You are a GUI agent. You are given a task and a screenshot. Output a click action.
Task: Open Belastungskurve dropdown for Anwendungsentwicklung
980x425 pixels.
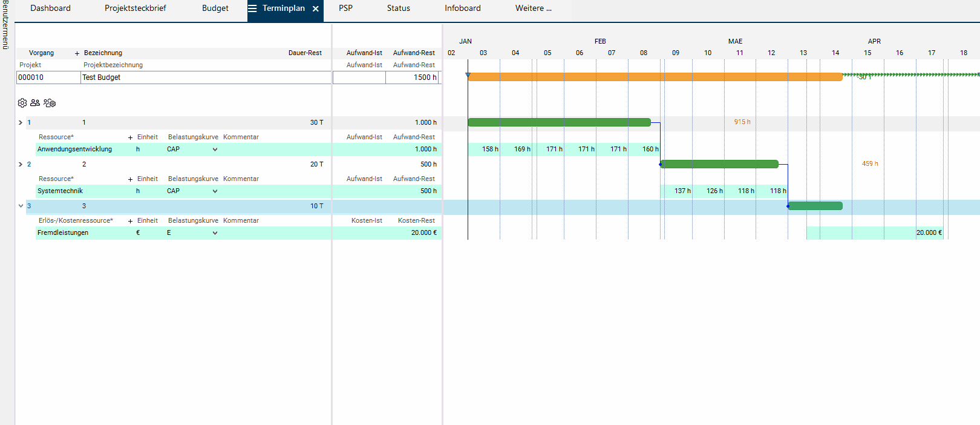coord(215,150)
